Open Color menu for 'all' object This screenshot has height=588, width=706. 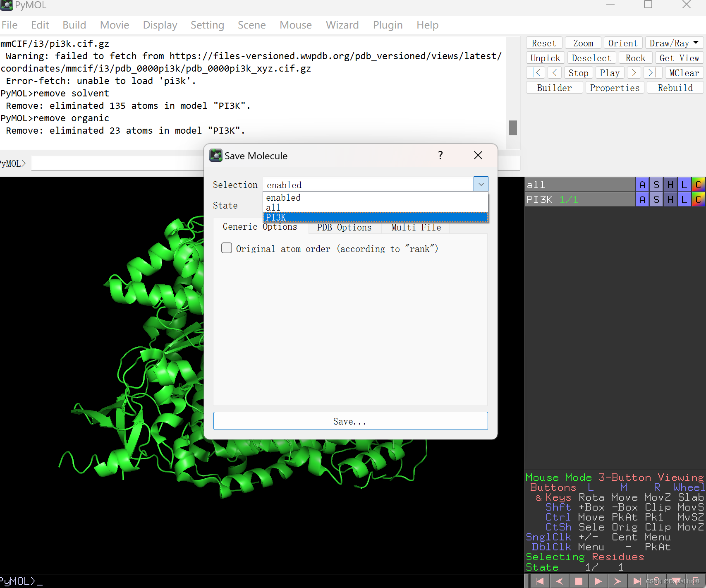698,185
